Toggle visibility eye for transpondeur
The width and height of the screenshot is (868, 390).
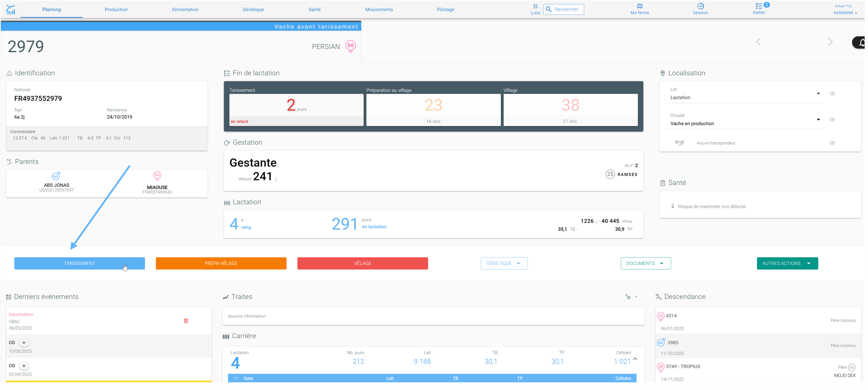[x=832, y=143]
